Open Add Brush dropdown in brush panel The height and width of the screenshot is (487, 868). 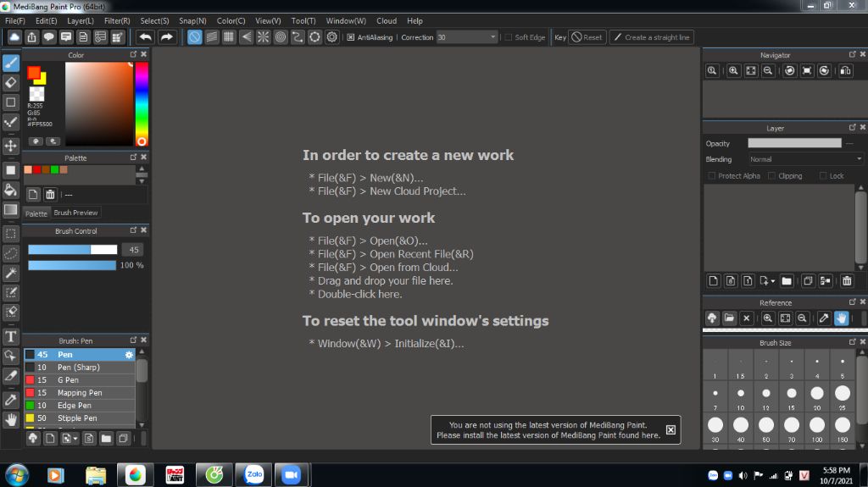click(70, 439)
